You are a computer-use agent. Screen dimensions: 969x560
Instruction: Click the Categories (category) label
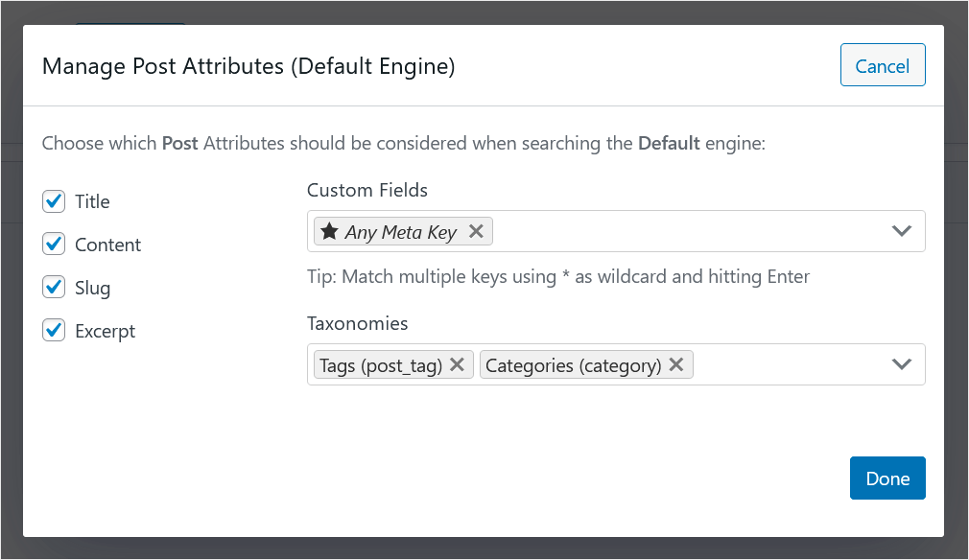pos(574,365)
